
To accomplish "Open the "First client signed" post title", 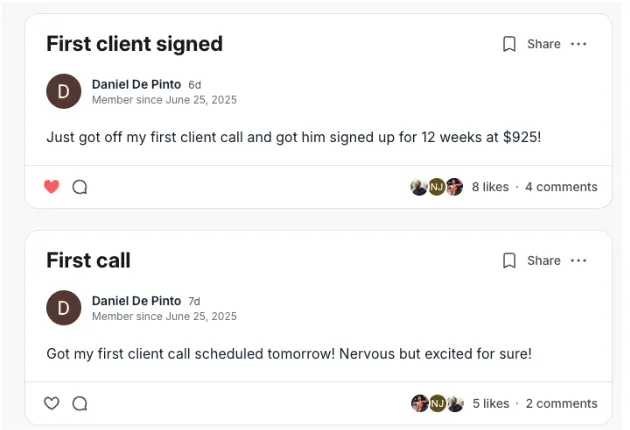I will point(135,44).
